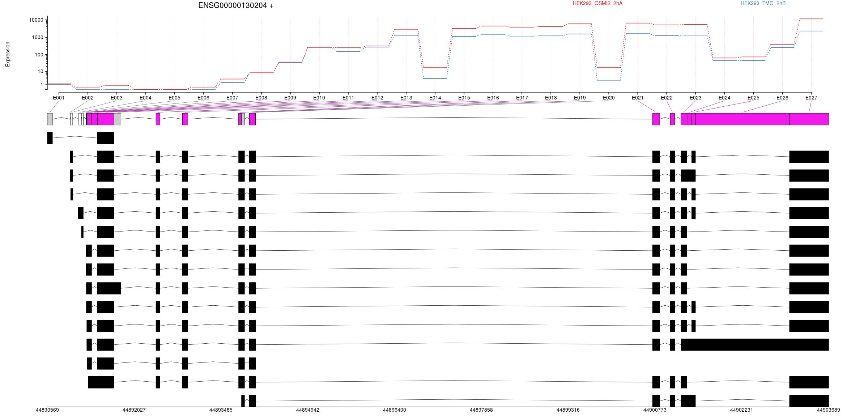Click genomic coordinate 44892027
The width and height of the screenshot is (868, 416).
tap(134, 410)
